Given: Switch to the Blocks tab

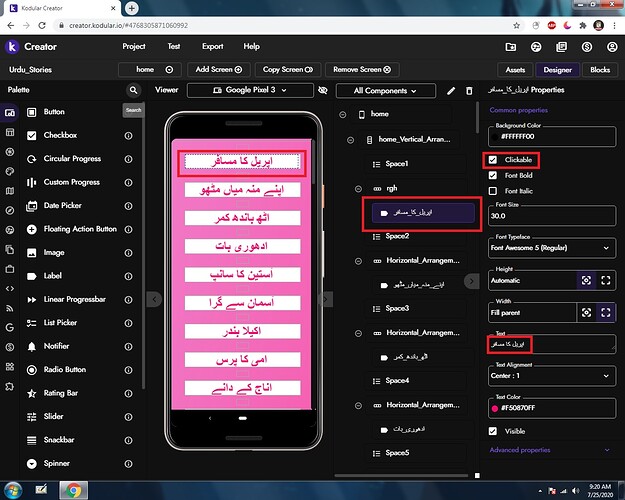Looking at the screenshot, I should click(x=600, y=70).
